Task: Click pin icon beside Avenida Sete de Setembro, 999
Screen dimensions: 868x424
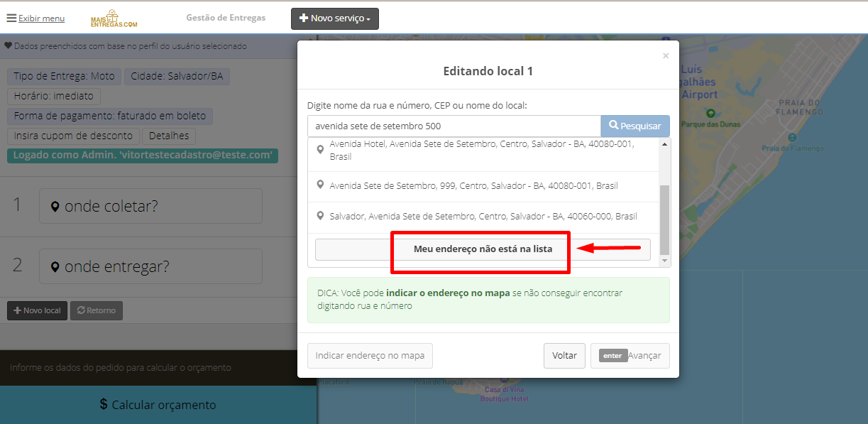Action: coord(321,185)
